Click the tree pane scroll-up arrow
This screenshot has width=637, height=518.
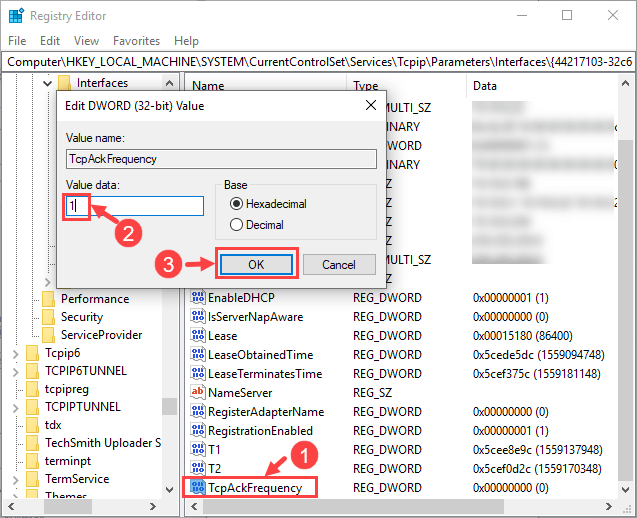point(170,83)
